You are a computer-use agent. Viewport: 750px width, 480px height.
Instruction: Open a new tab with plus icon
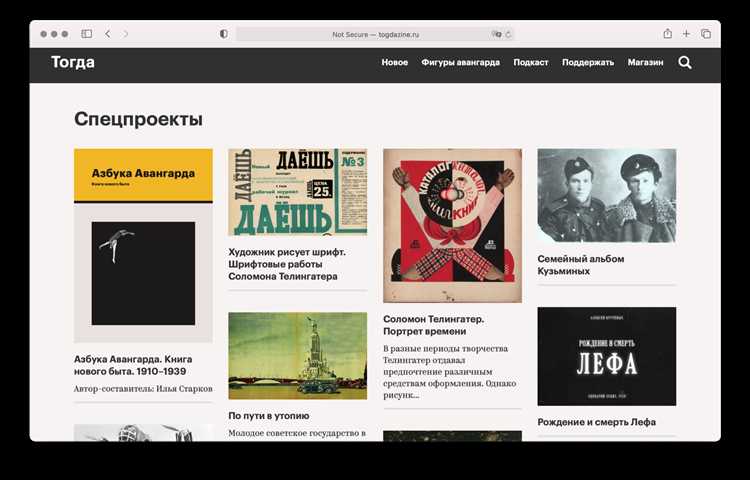686,33
